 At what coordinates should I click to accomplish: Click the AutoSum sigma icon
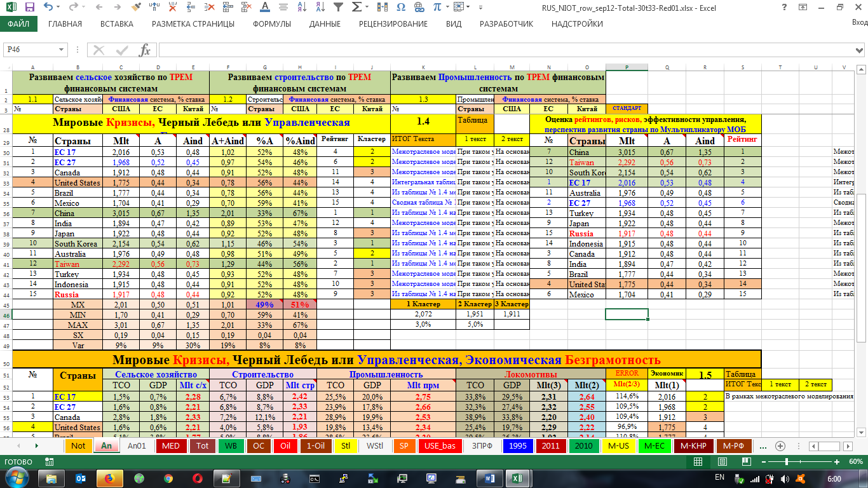356,8
